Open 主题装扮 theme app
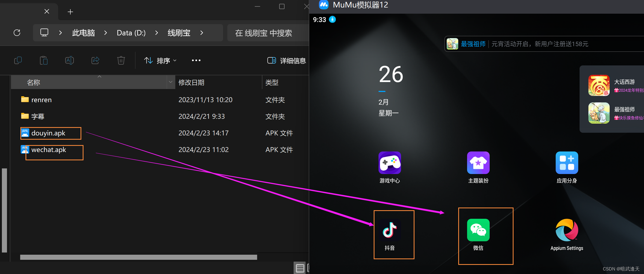 pyautogui.click(x=478, y=163)
